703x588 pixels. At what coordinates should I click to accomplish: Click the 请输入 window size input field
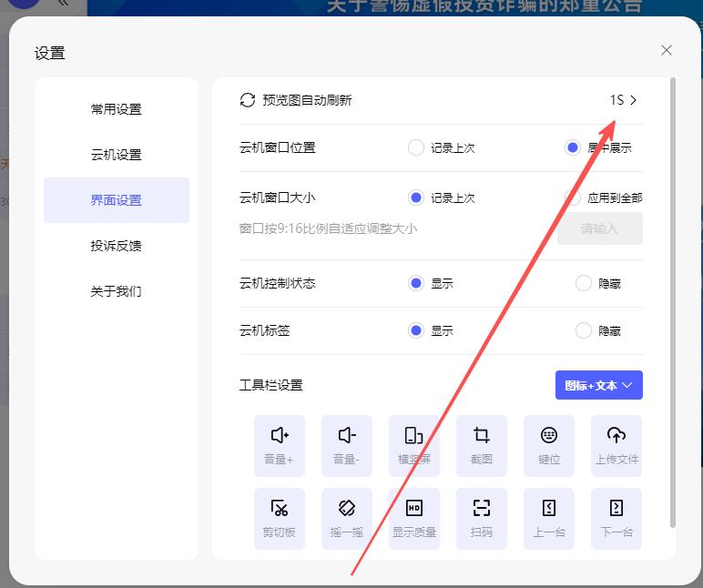pos(600,228)
